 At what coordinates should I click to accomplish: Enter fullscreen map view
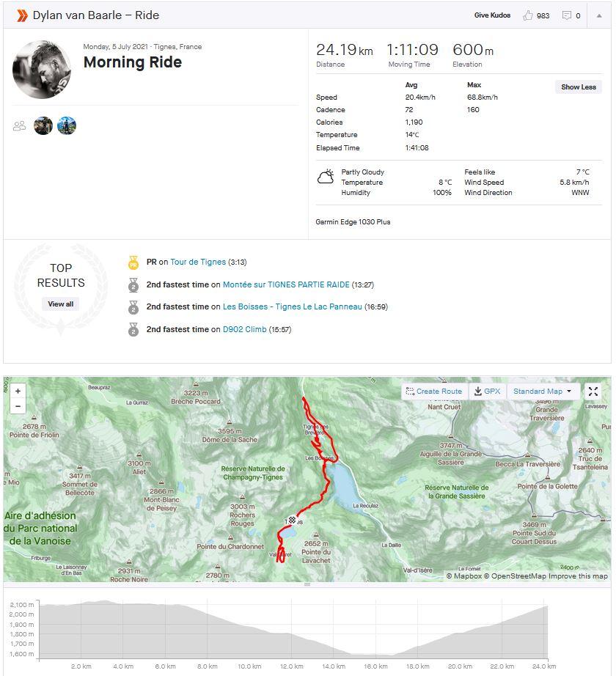point(593,392)
